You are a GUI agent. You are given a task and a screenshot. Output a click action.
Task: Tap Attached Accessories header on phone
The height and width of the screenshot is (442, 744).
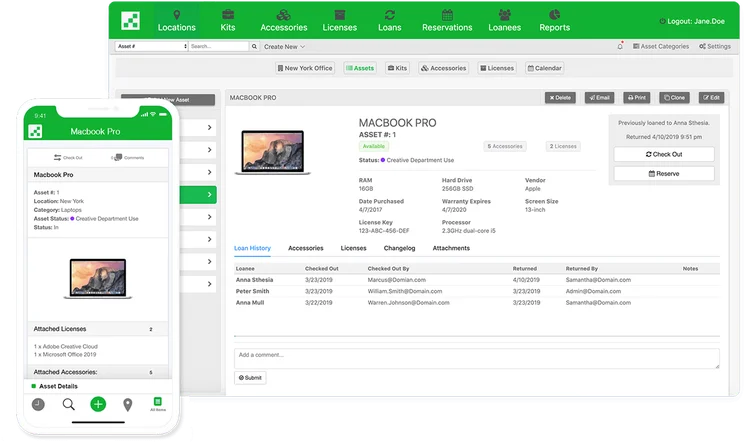coord(98,372)
